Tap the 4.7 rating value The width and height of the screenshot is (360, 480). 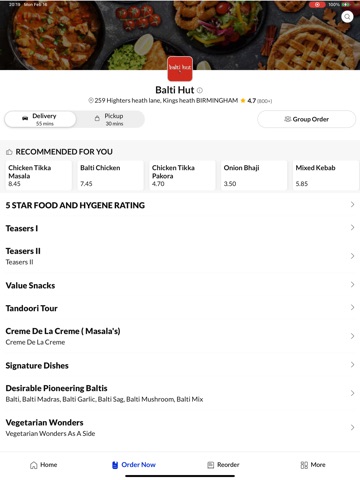pos(251,100)
